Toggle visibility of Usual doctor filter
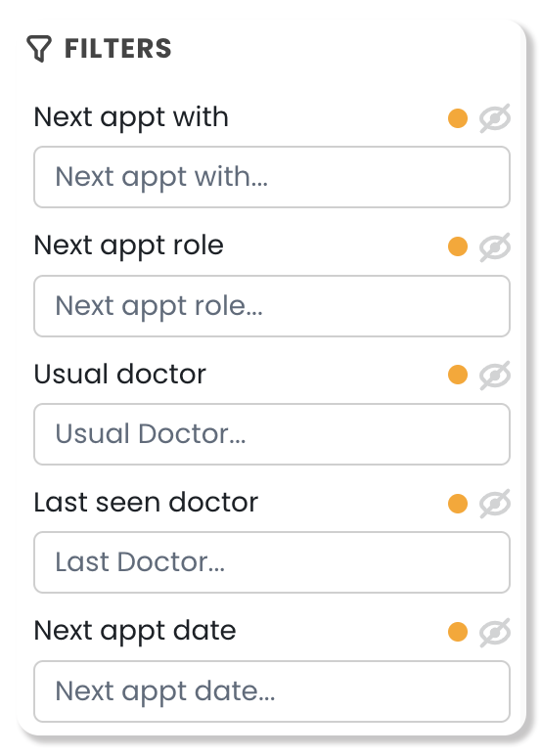This screenshot has height=756, width=541. (495, 375)
